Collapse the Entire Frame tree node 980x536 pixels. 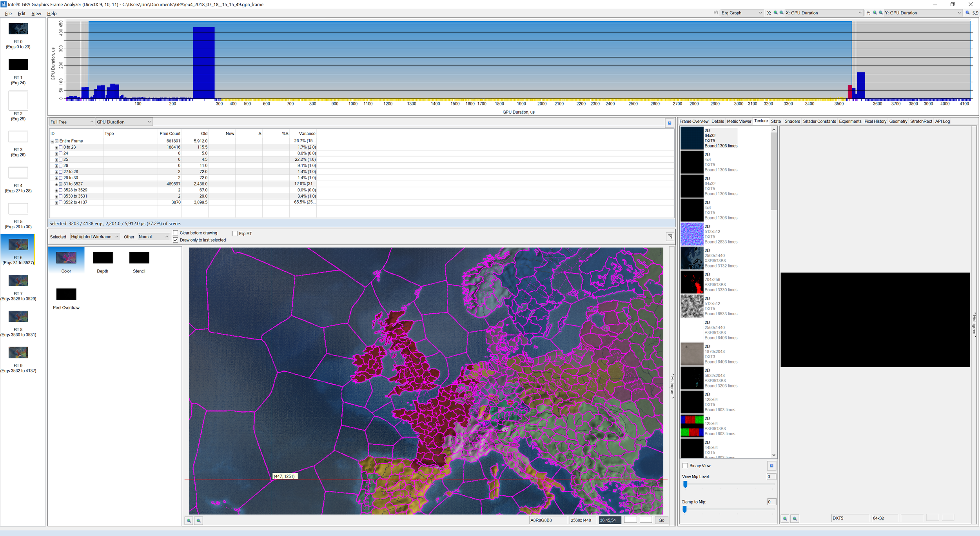click(x=52, y=141)
